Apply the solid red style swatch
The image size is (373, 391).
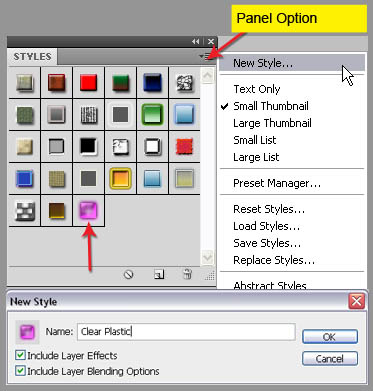tap(88, 83)
